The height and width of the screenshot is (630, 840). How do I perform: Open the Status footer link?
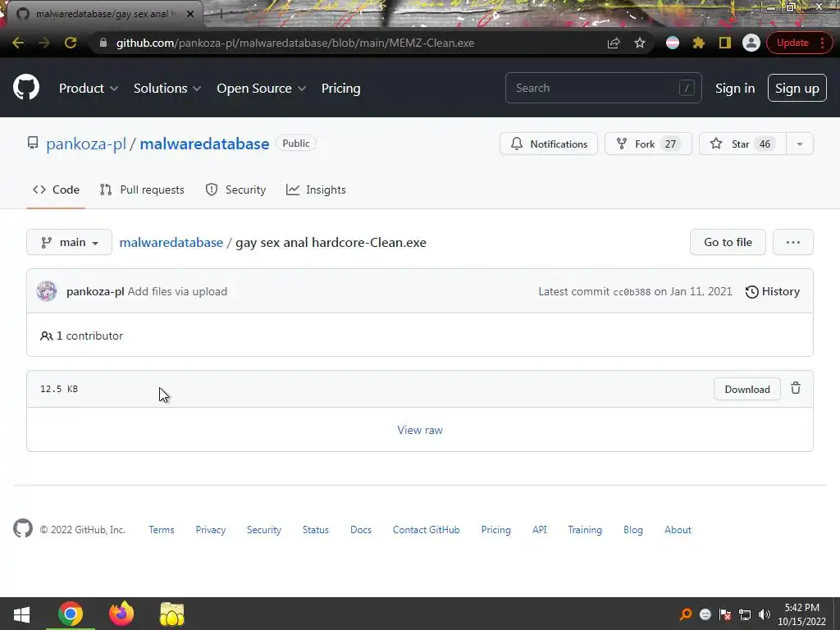tap(316, 529)
